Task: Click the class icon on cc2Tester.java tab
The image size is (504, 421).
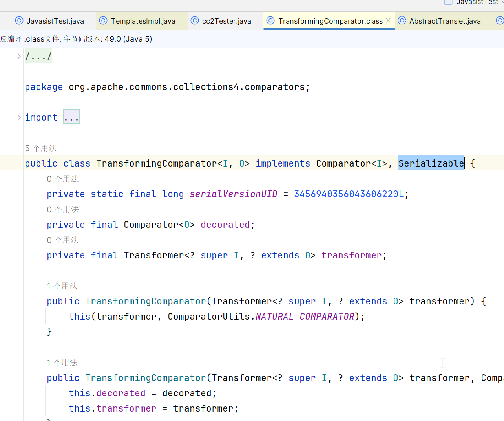Action: (x=195, y=21)
